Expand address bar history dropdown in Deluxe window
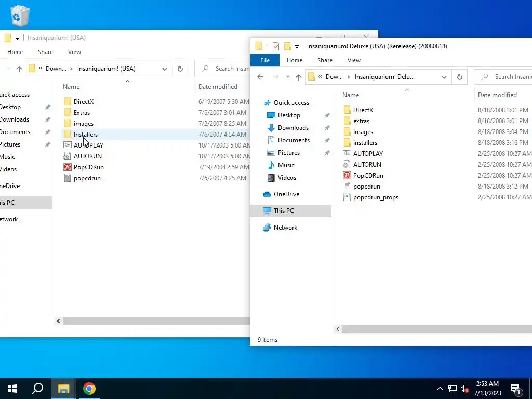 tap(444, 77)
